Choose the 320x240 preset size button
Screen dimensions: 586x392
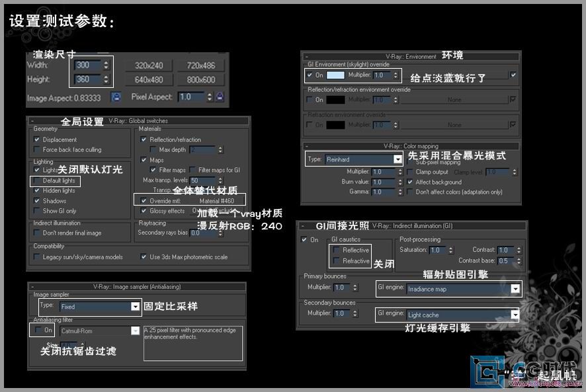tap(149, 65)
